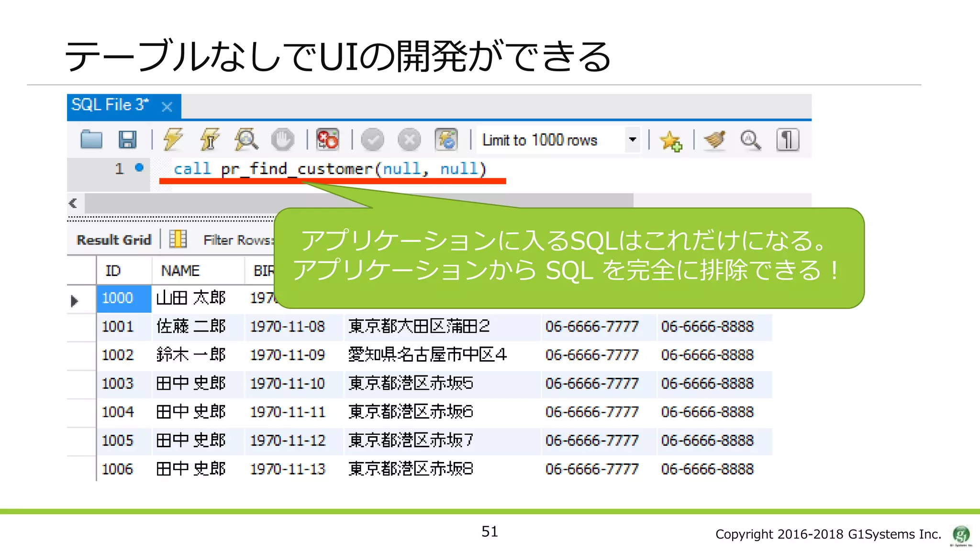Image resolution: width=980 pixels, height=551 pixels.
Task: Select the cell with ID 1006
Action: point(124,469)
